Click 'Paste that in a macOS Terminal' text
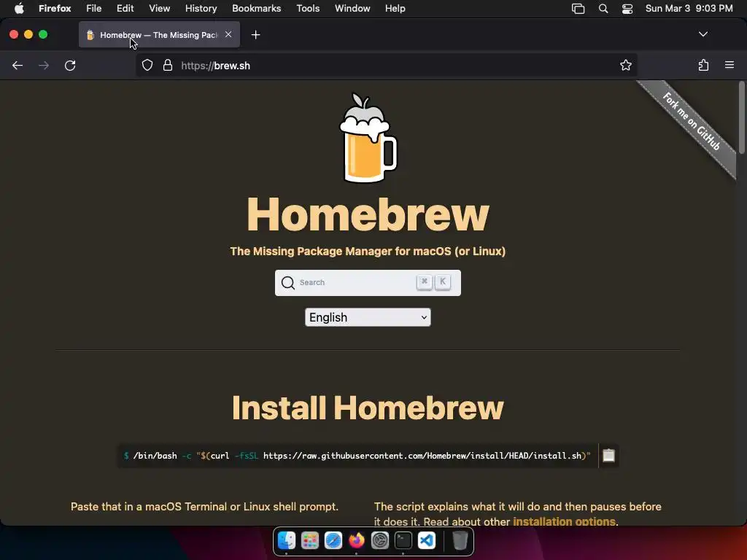Image resolution: width=747 pixels, height=560 pixels. pos(204,507)
